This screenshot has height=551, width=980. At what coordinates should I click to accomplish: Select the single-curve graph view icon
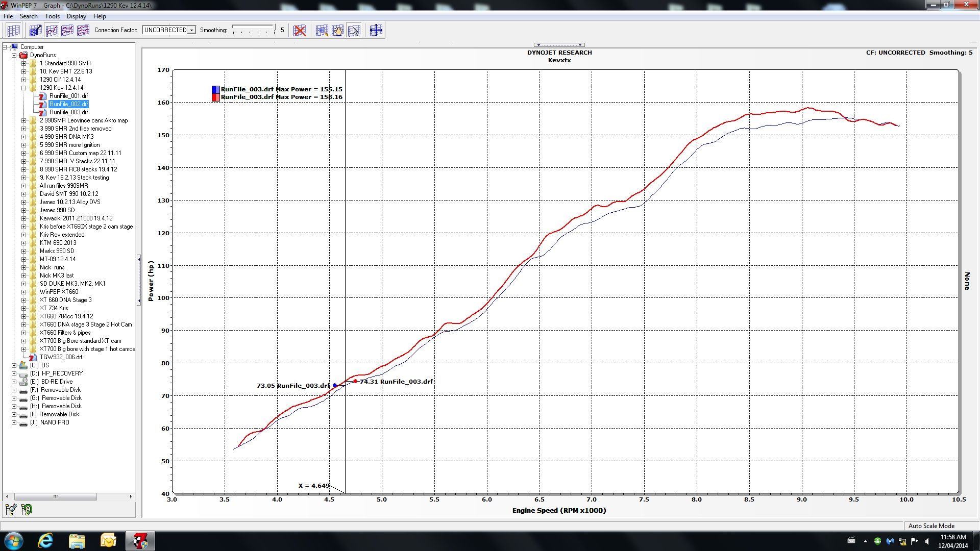tap(52, 31)
